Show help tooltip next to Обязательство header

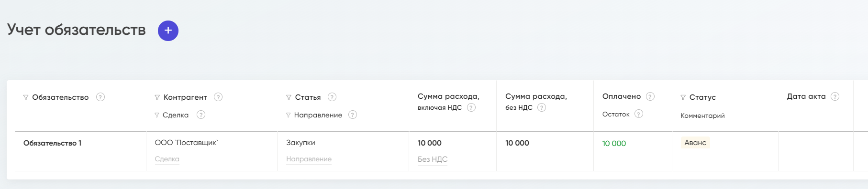(x=100, y=97)
